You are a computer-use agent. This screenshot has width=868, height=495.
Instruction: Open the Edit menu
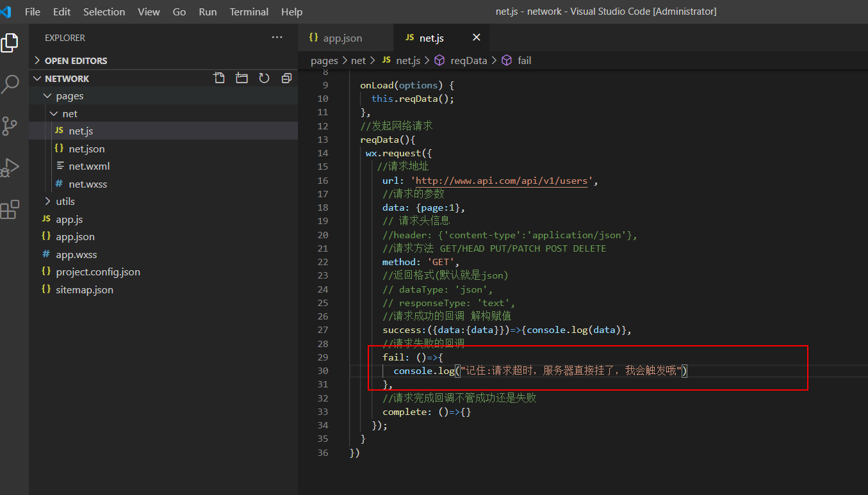click(x=62, y=12)
